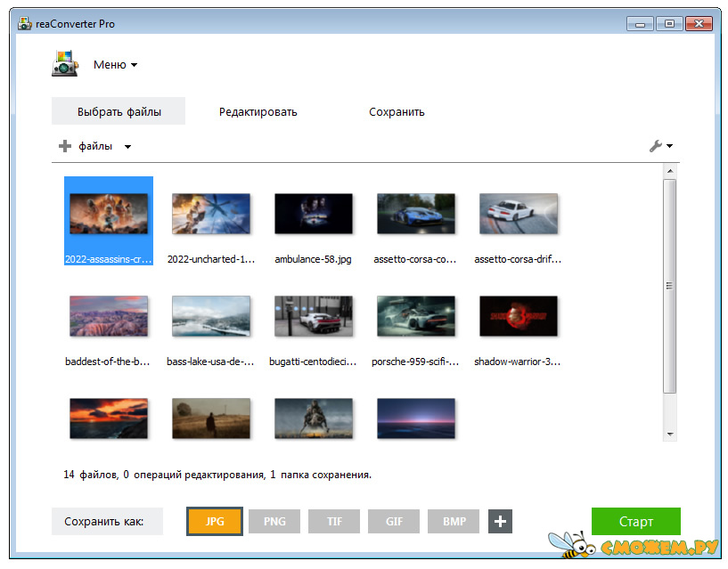
Task: Select the red sunset over sea thumbnail
Action: click(x=109, y=419)
